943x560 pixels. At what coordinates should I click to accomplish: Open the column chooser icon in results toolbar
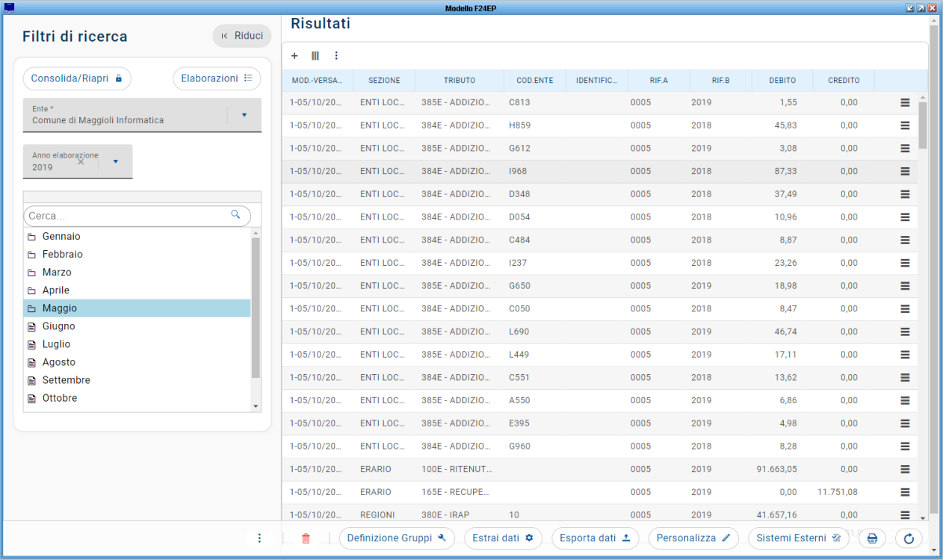point(315,56)
